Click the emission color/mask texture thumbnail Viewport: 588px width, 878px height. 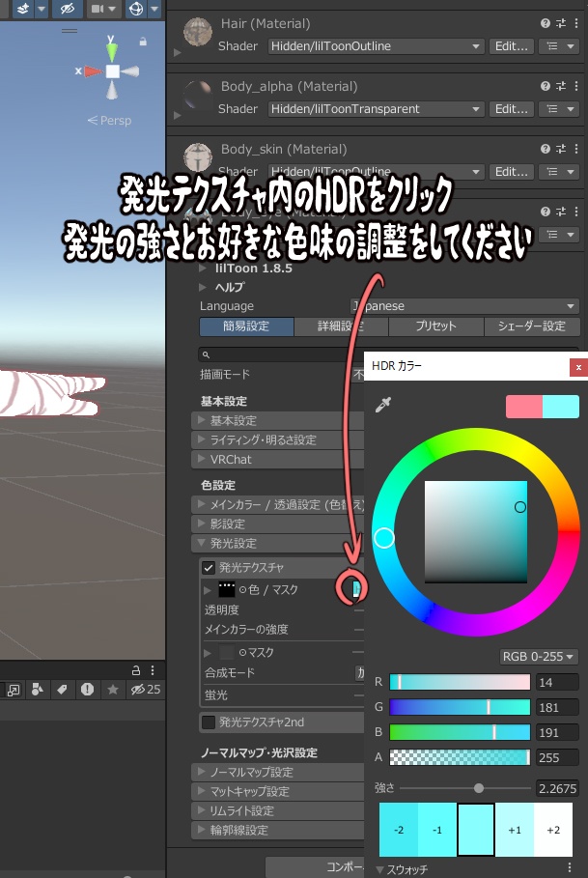click(227, 589)
